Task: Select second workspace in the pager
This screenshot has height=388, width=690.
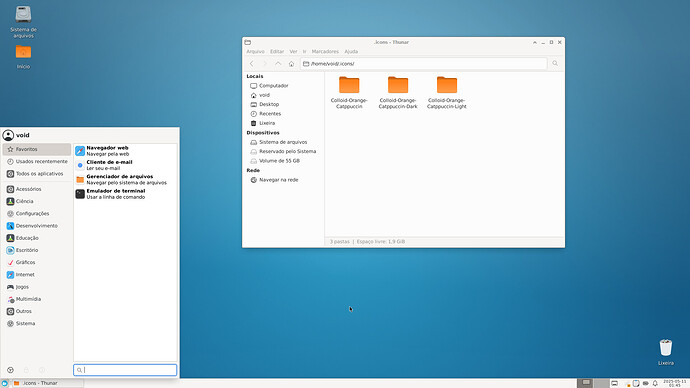Action: [x=602, y=383]
